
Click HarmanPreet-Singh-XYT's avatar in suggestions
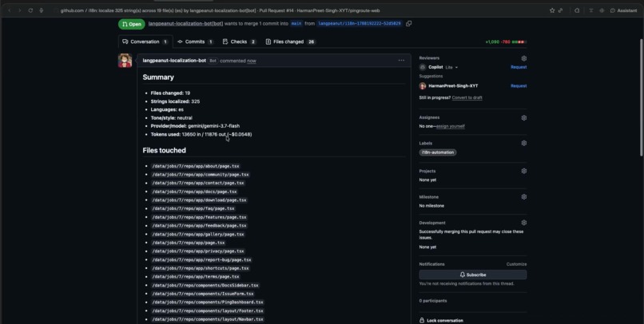point(422,86)
